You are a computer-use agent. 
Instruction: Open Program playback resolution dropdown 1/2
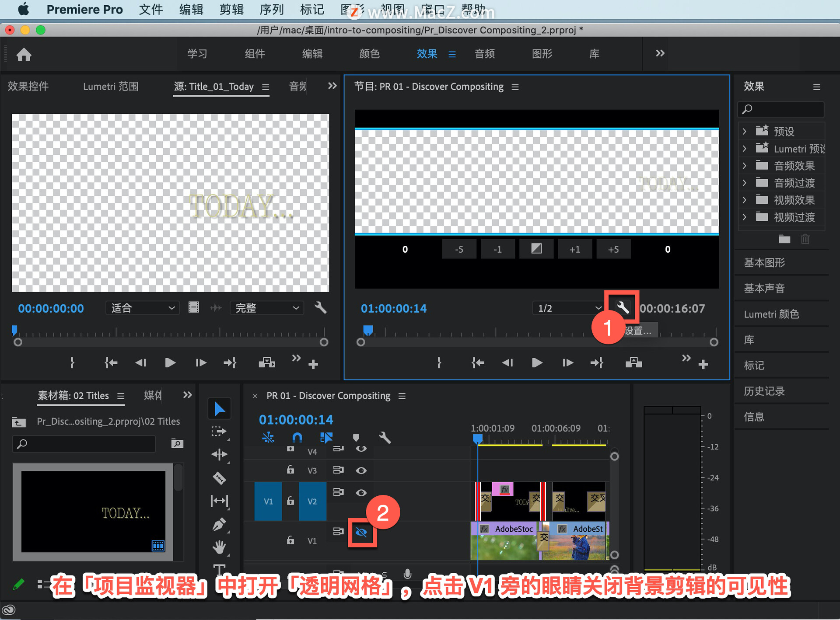point(568,308)
